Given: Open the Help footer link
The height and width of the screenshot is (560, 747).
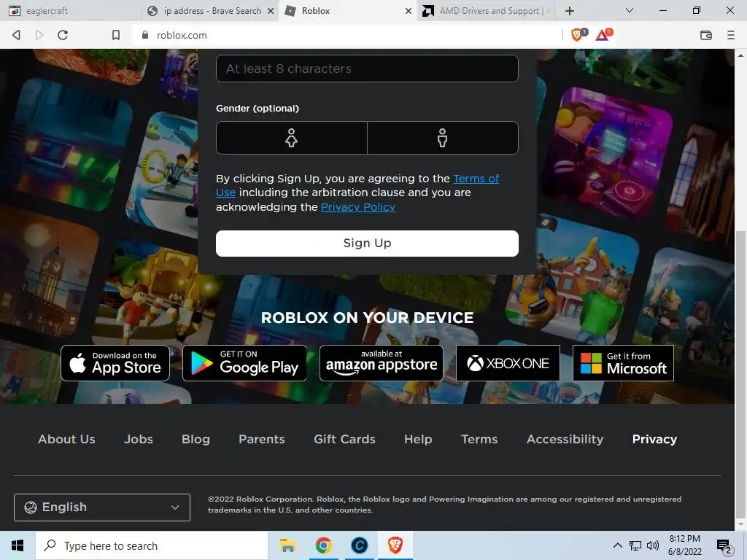Looking at the screenshot, I should pos(418,439).
